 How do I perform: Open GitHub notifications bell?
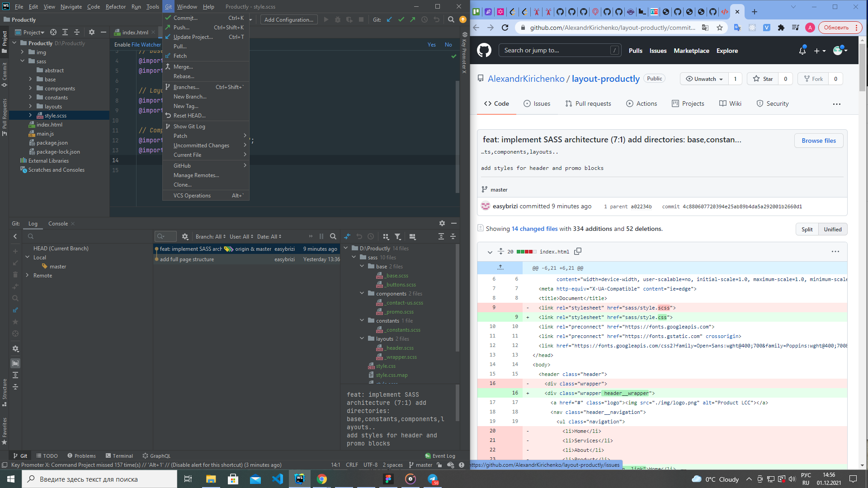click(x=802, y=51)
